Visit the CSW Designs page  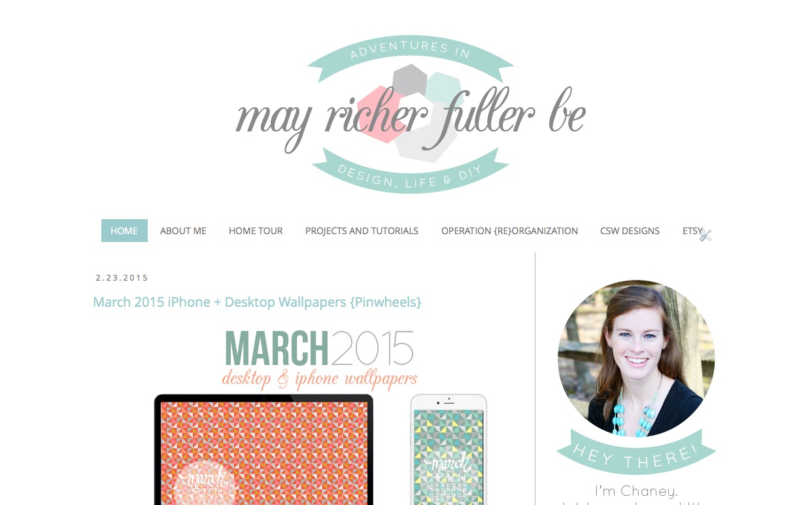click(630, 231)
